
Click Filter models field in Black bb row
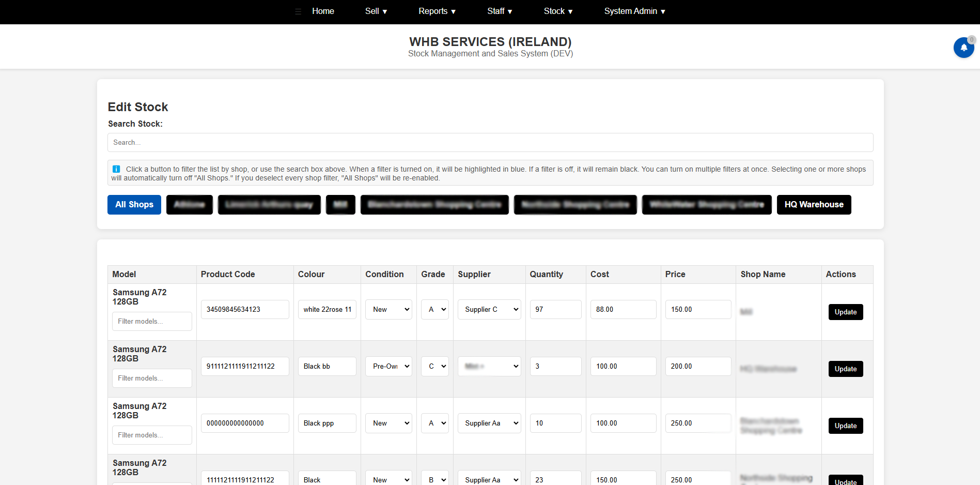pos(152,378)
